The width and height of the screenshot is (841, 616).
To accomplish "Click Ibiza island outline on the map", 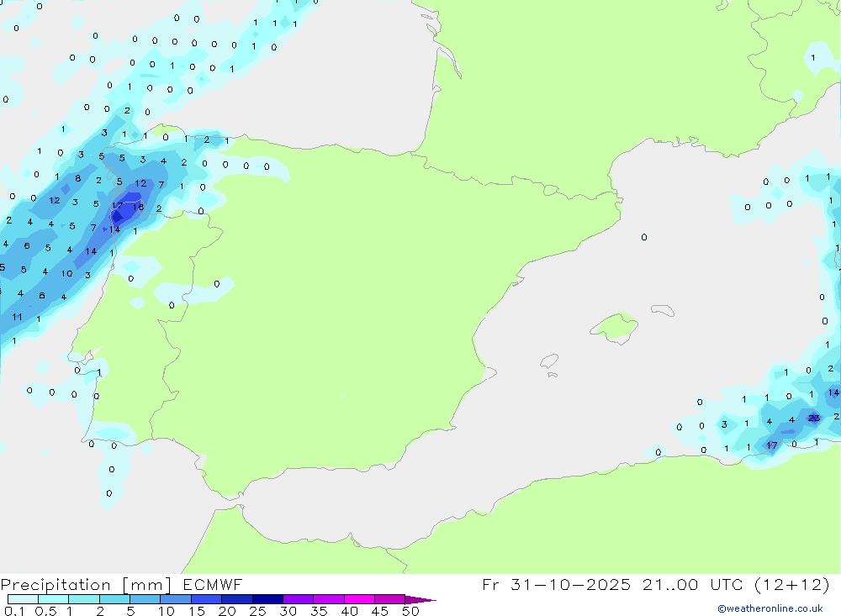I will (549, 361).
